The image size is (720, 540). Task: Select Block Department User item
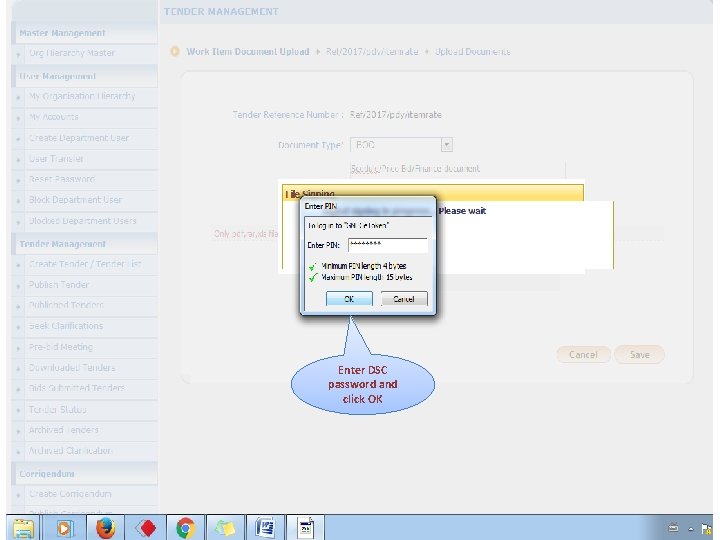point(75,200)
